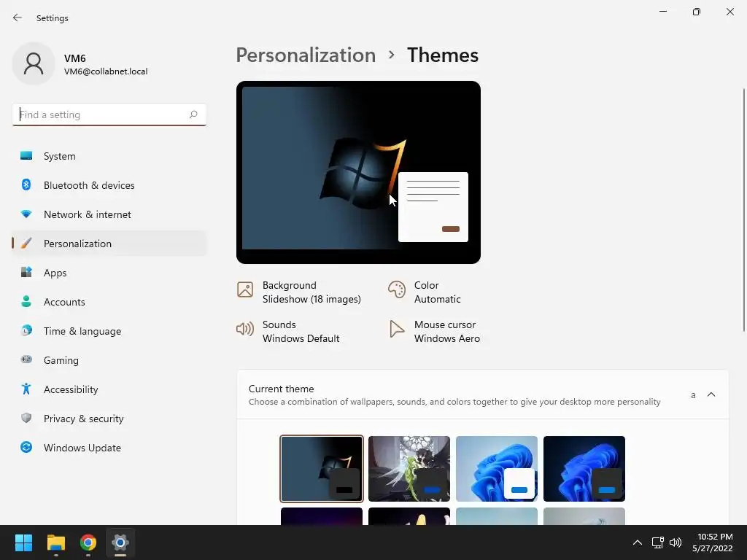This screenshot has width=747, height=560.
Task: Click the Windows Update sync icon
Action: [x=26, y=447]
